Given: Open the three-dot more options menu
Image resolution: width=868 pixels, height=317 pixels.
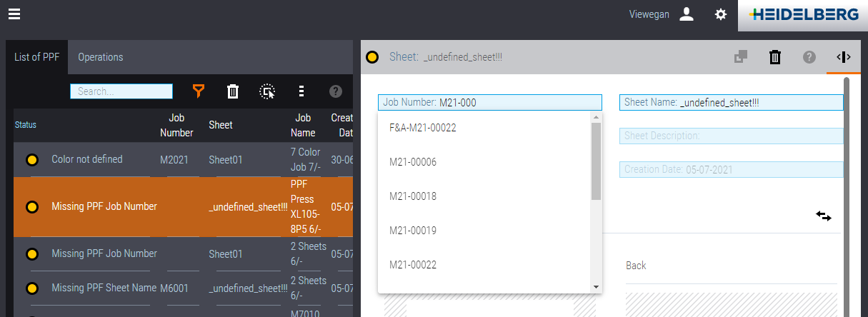Looking at the screenshot, I should 301,91.
